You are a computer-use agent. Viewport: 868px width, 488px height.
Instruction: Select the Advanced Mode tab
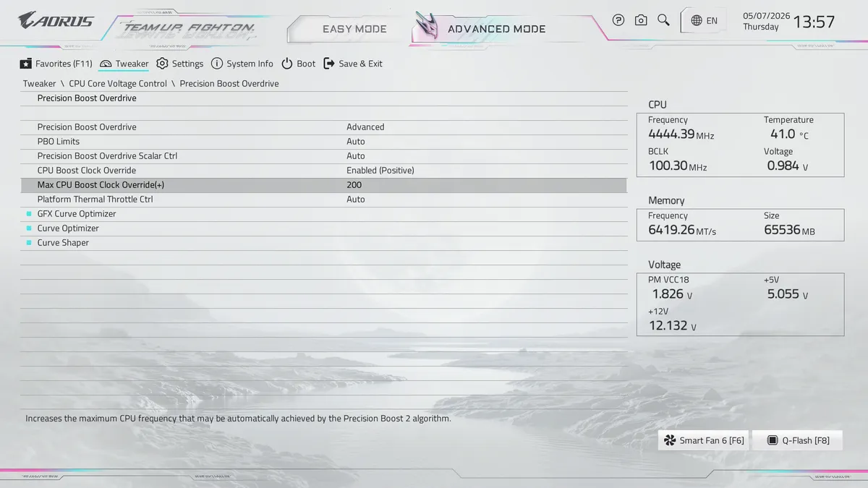(496, 29)
